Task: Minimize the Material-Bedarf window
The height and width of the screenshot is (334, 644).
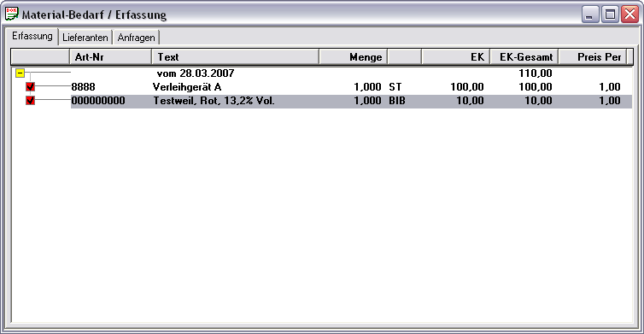Action: coord(590,15)
